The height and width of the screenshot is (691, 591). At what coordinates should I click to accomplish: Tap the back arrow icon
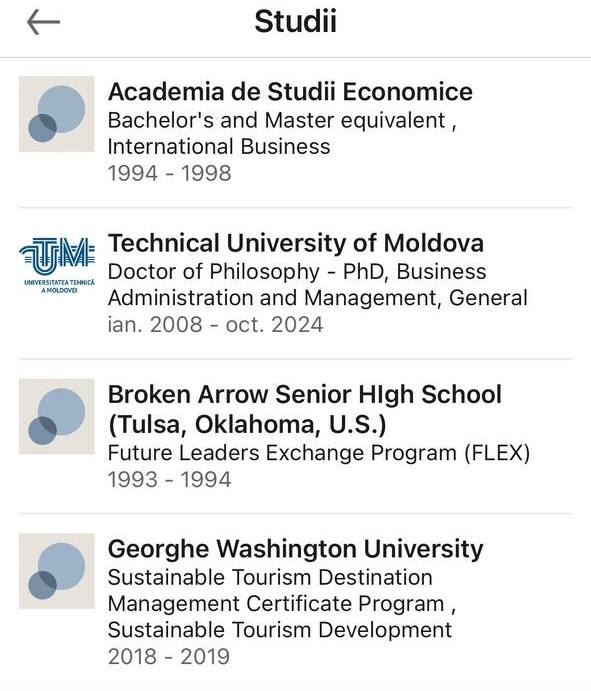click(x=43, y=22)
